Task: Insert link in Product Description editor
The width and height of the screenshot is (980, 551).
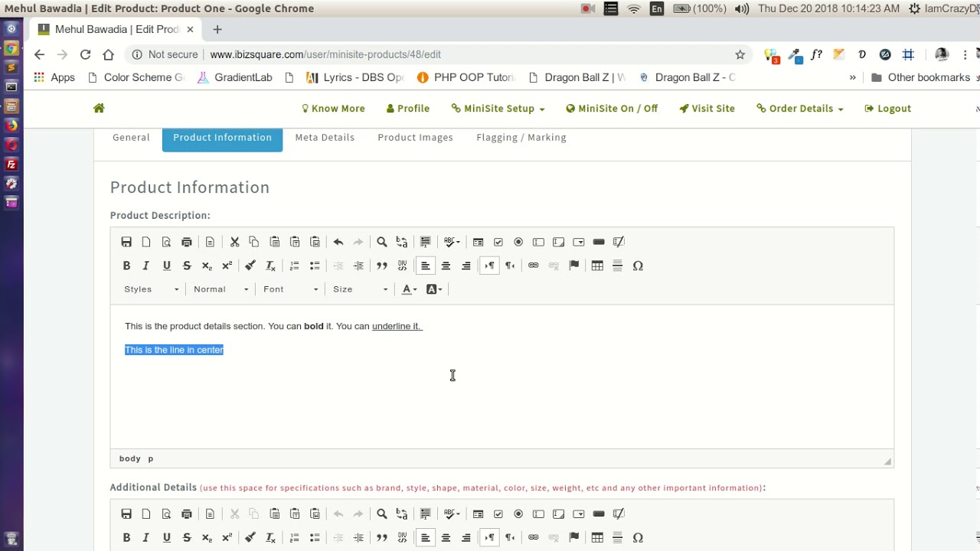Action: [x=533, y=266]
